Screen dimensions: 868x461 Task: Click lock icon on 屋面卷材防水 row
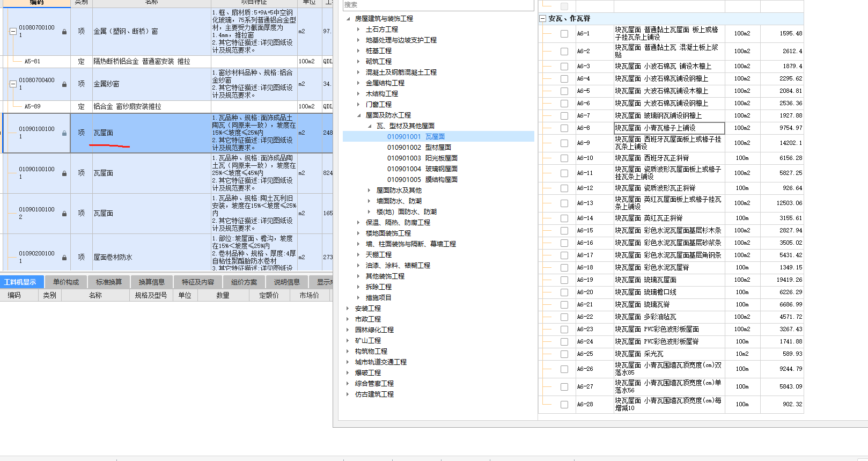coord(64,258)
